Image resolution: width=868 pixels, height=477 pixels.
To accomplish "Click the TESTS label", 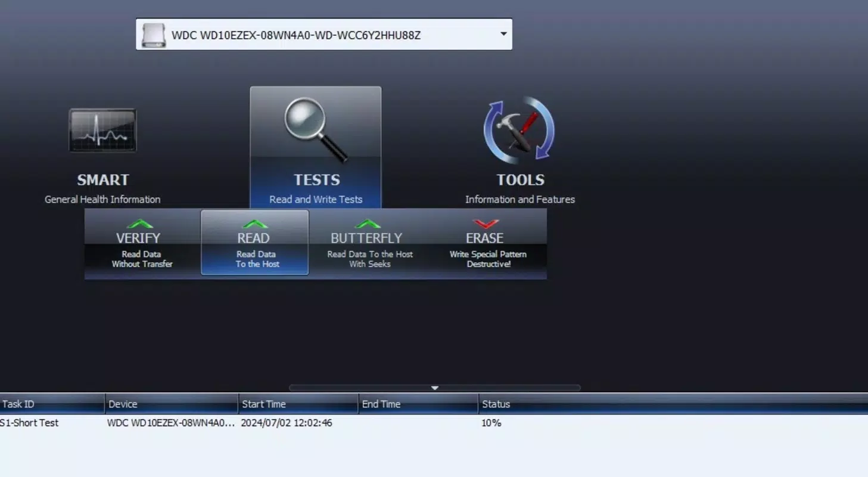I will point(317,180).
